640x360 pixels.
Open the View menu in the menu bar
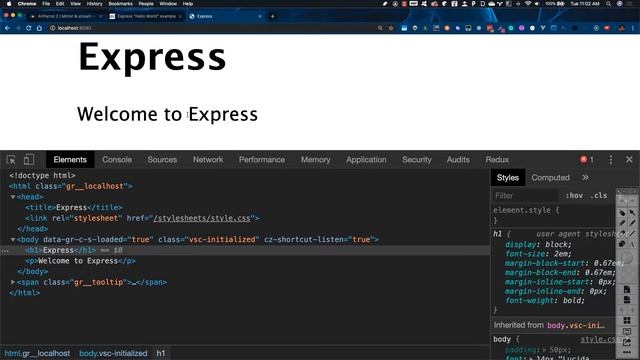click(x=76, y=4)
